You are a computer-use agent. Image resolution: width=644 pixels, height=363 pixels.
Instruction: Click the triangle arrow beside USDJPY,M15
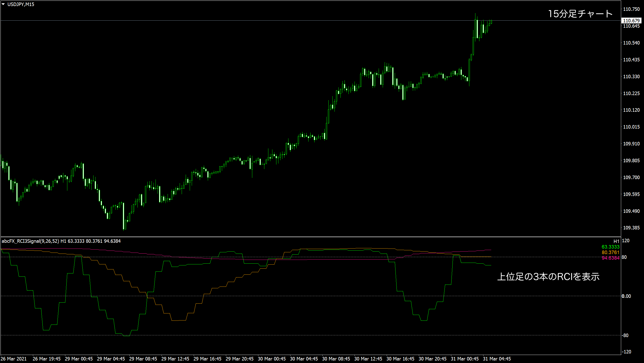click(x=3, y=4)
